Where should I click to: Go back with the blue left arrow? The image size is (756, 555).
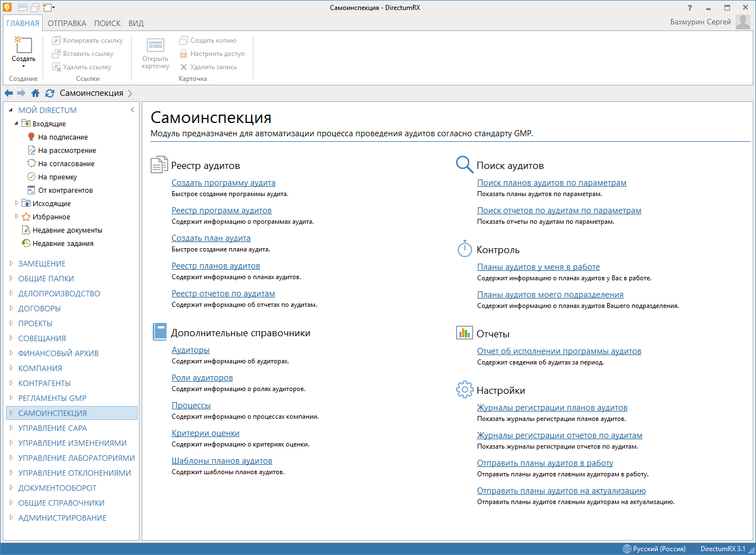pos(9,93)
